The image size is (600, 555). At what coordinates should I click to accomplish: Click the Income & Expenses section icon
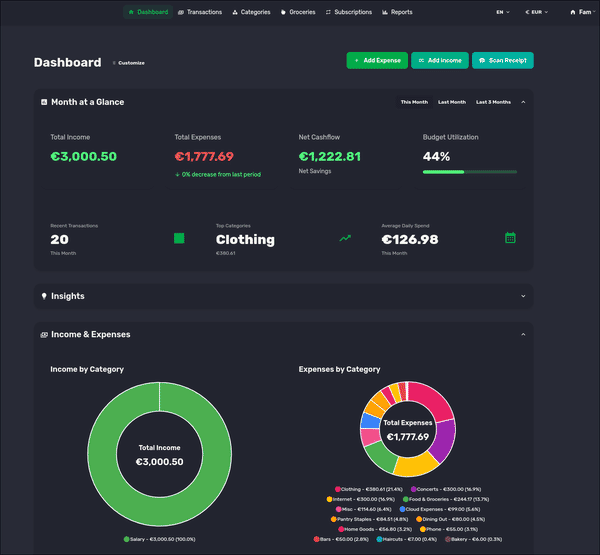click(44, 335)
